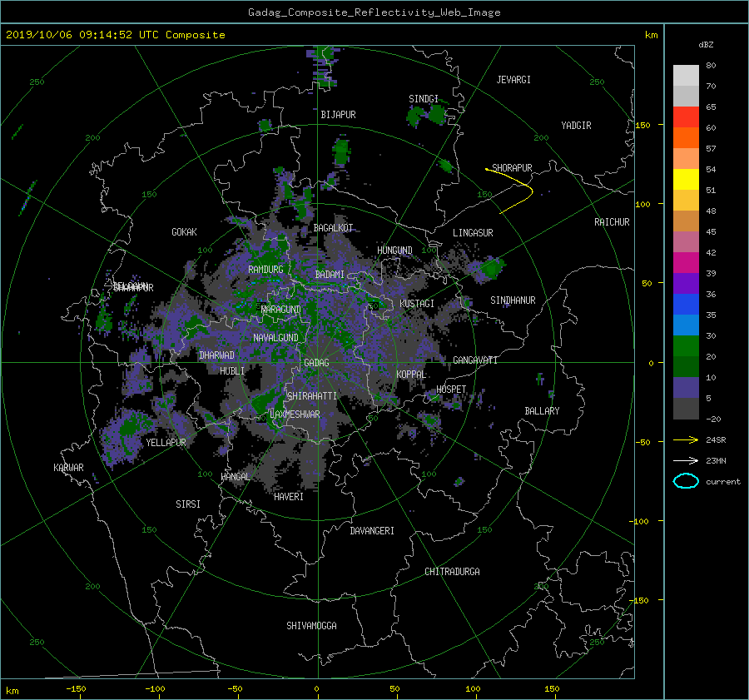Click the NARAGUND city label
This screenshot has height=700, width=749.
pos(281,310)
